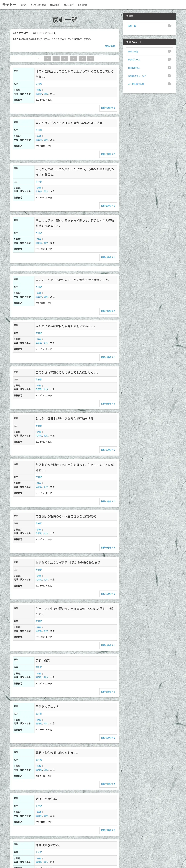The height and width of the screenshot is (868, 186).
Task: Go to page 2 of the list
Action: coord(47,59)
